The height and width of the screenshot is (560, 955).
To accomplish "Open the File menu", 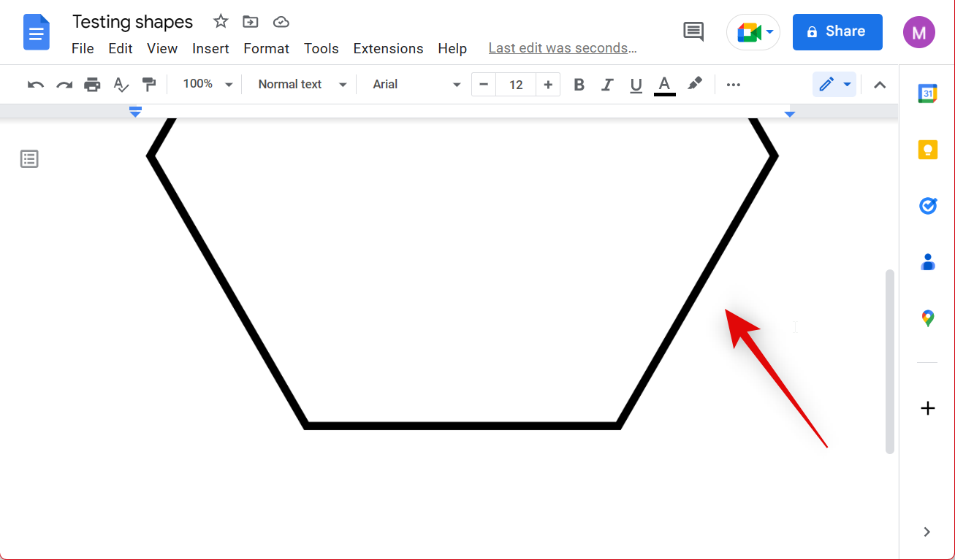I will (x=83, y=48).
